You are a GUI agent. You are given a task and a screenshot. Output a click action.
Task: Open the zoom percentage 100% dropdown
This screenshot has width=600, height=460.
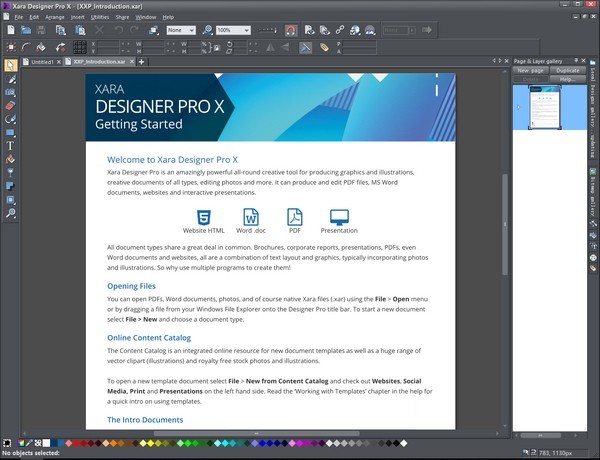[x=244, y=31]
